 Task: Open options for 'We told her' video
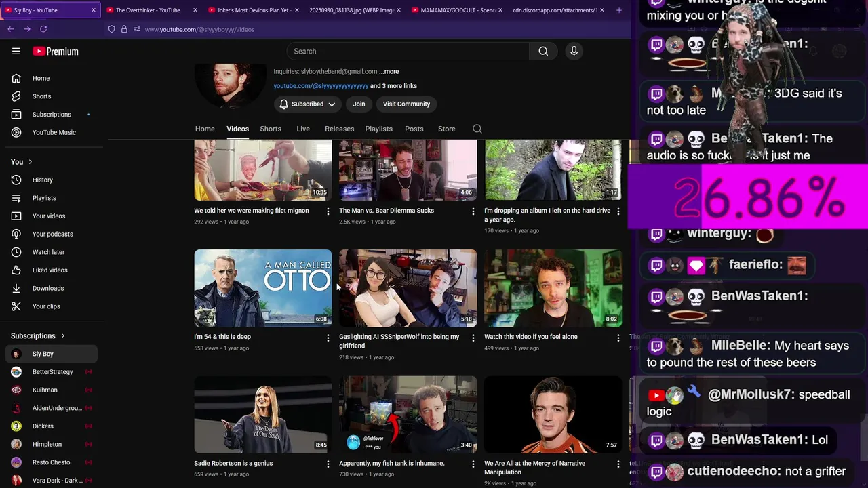[x=328, y=211]
